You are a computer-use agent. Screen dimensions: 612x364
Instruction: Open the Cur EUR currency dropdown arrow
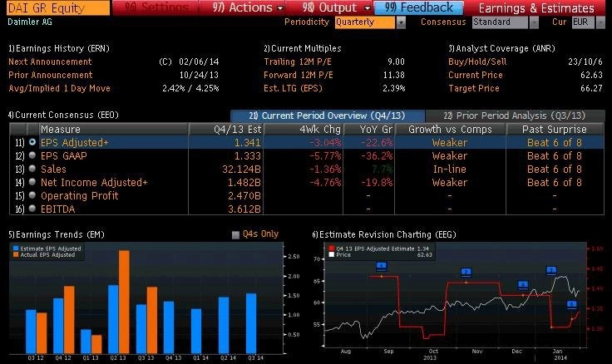tap(600, 22)
